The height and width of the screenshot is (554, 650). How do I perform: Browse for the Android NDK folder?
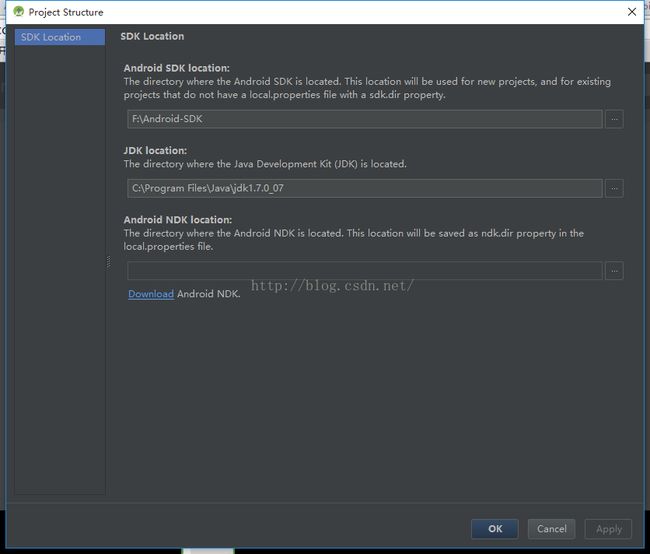coord(614,271)
